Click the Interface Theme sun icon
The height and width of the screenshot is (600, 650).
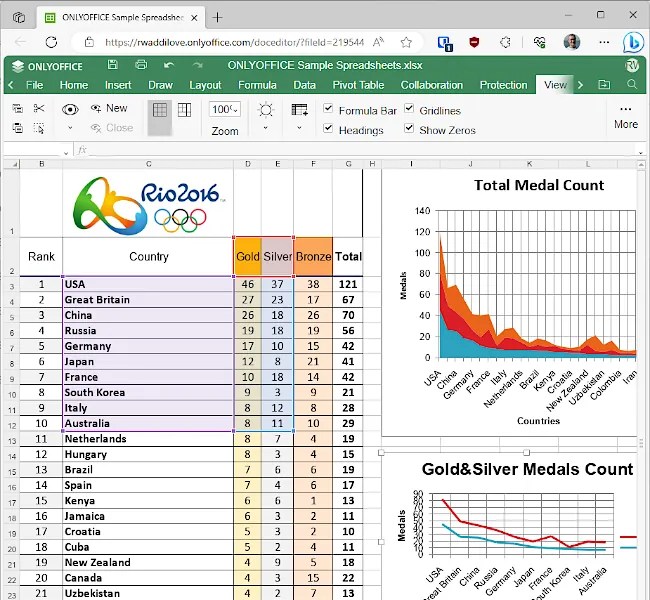[266, 110]
